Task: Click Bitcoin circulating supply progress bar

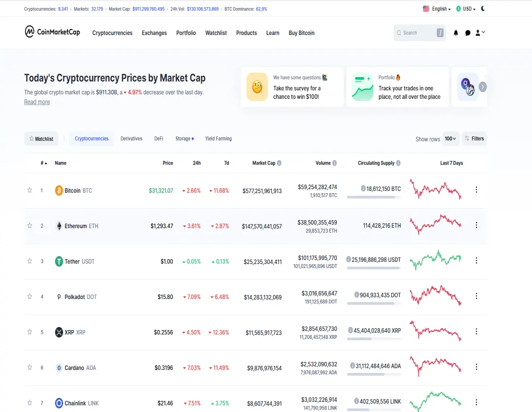Action: click(374, 197)
